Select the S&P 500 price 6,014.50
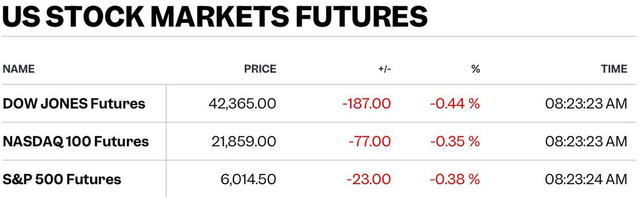Viewport: 644px width, 197px height. click(247, 180)
